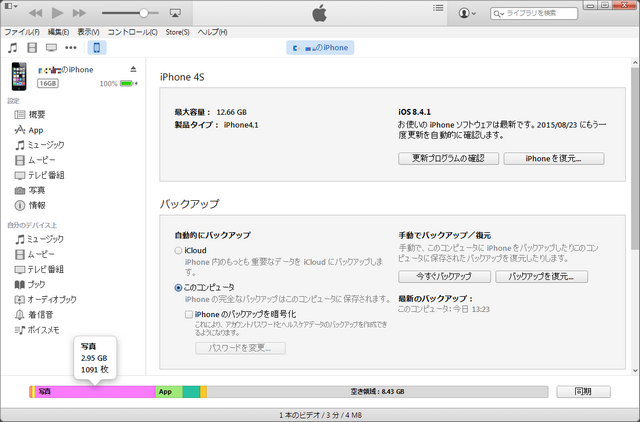Open the Movies library icon
The width and height of the screenshot is (640, 422).
click(32, 48)
